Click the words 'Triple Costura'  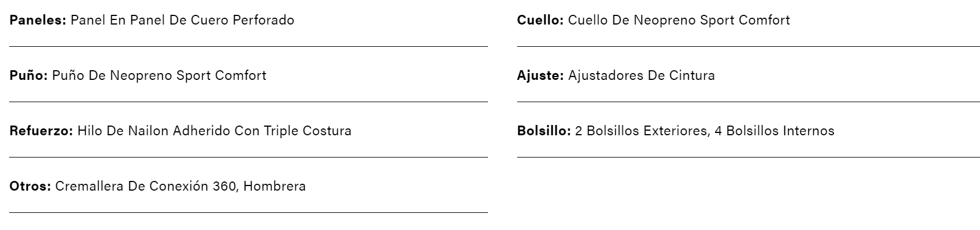(x=308, y=131)
